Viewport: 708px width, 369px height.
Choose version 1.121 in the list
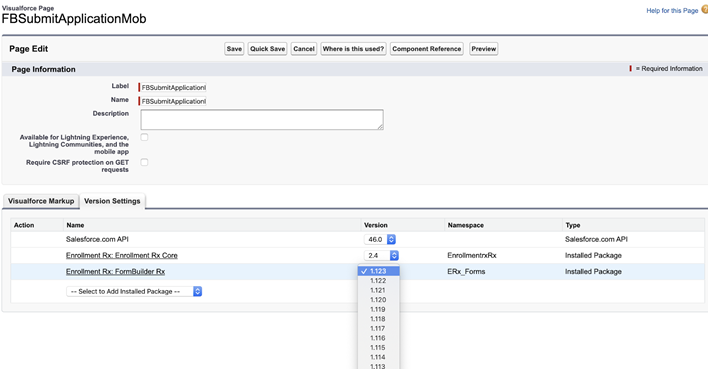378,290
